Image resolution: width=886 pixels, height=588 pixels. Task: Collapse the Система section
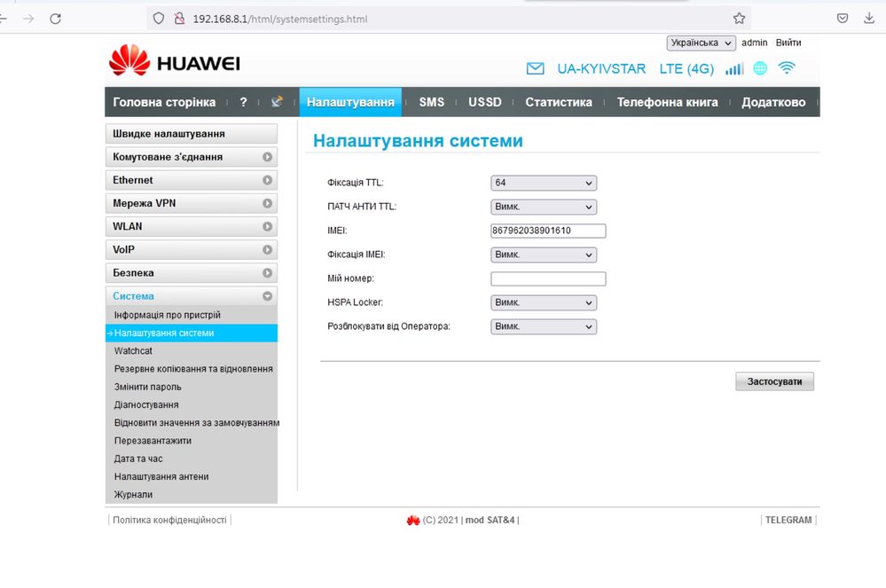(191, 296)
